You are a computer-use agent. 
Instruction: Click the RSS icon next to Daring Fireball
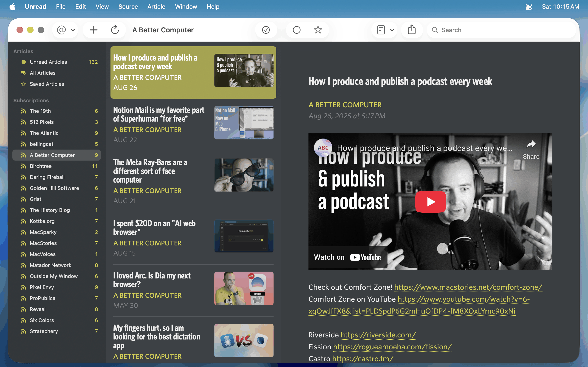pos(24,177)
